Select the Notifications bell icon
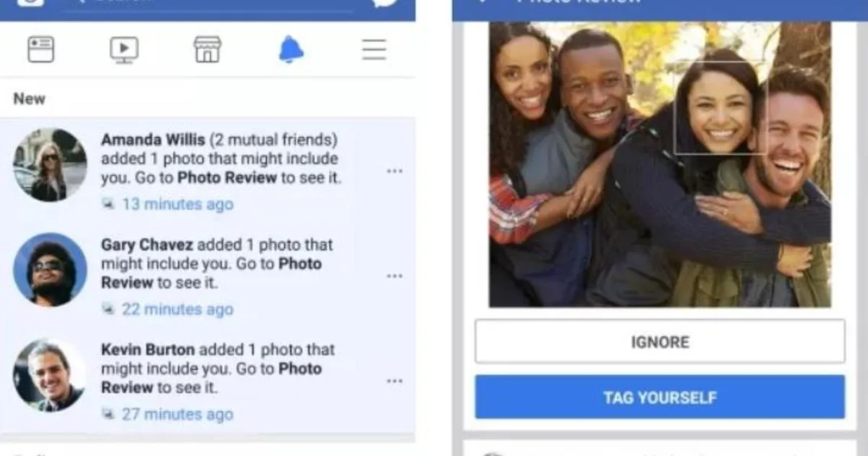Image resolution: width=868 pixels, height=456 pixels. pos(291,49)
